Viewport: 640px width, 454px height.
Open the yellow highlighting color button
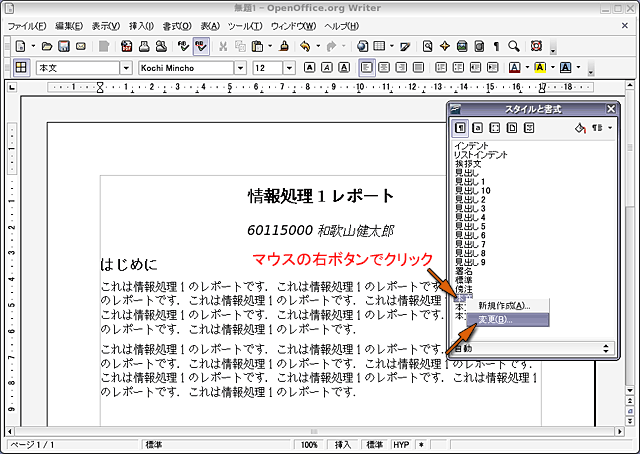pyautogui.click(x=539, y=68)
